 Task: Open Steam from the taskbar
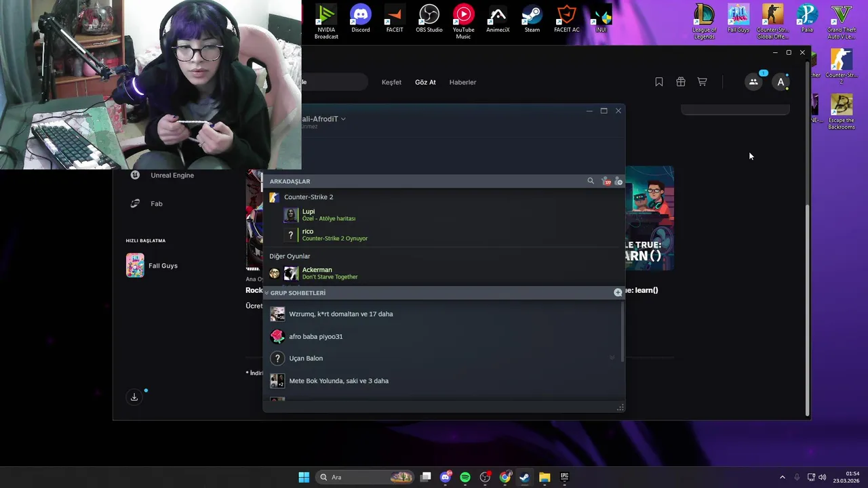click(x=524, y=477)
